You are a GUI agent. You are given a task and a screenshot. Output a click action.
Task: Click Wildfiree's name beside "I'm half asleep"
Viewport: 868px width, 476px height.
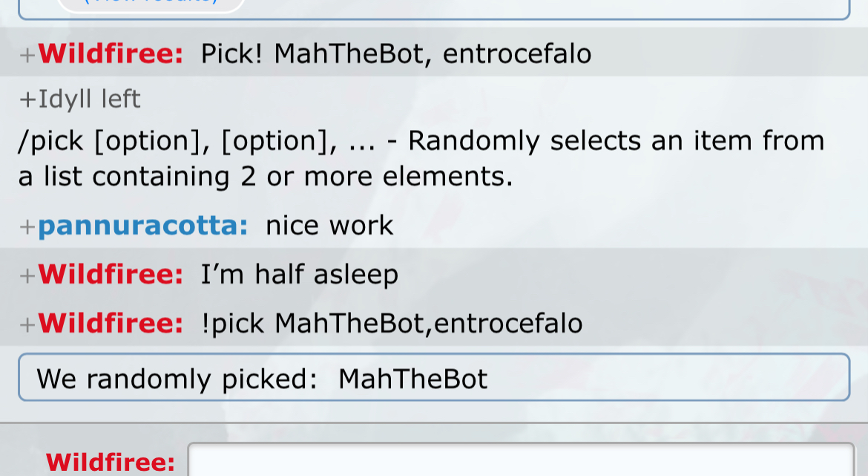click(111, 274)
